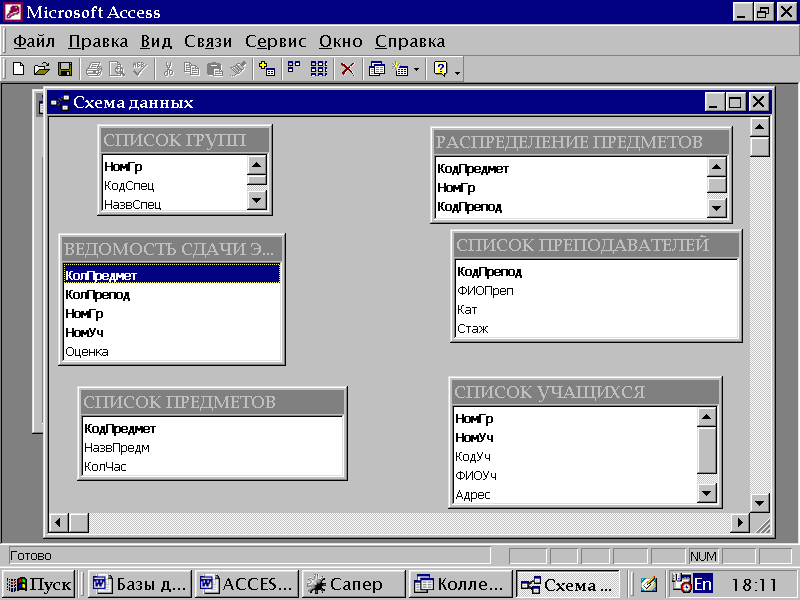Click Схема данных horizontal scrollbar right arrow
This screenshot has width=800, height=600.
[739, 522]
